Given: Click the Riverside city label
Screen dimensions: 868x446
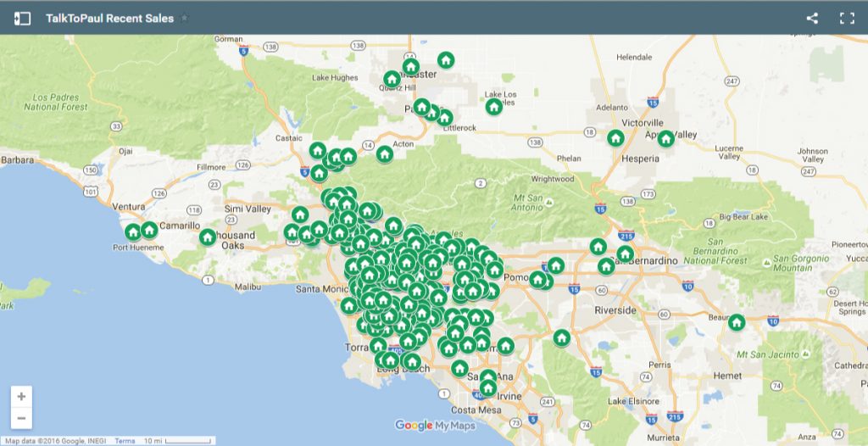Looking at the screenshot, I should tap(615, 310).
